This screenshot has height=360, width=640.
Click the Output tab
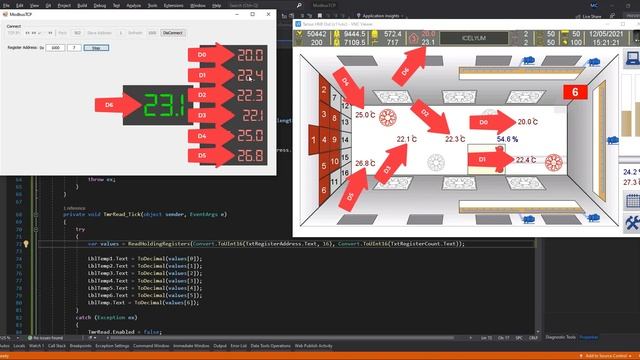click(220, 346)
